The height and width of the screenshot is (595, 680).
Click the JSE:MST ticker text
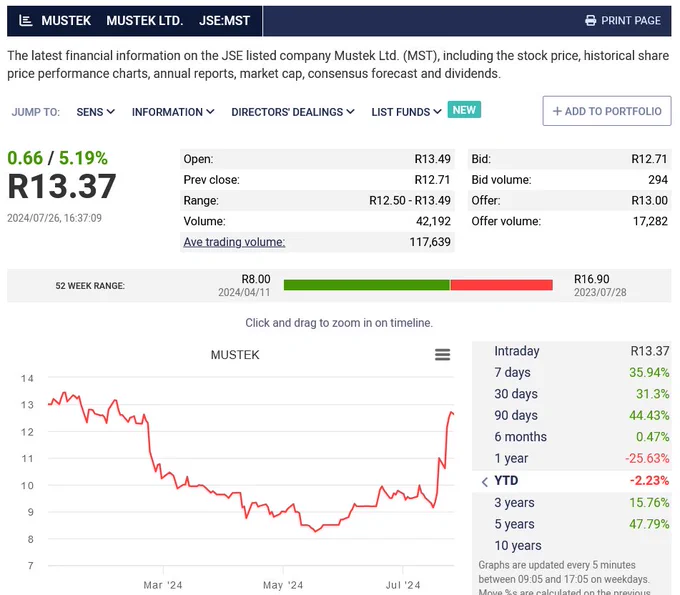point(225,20)
